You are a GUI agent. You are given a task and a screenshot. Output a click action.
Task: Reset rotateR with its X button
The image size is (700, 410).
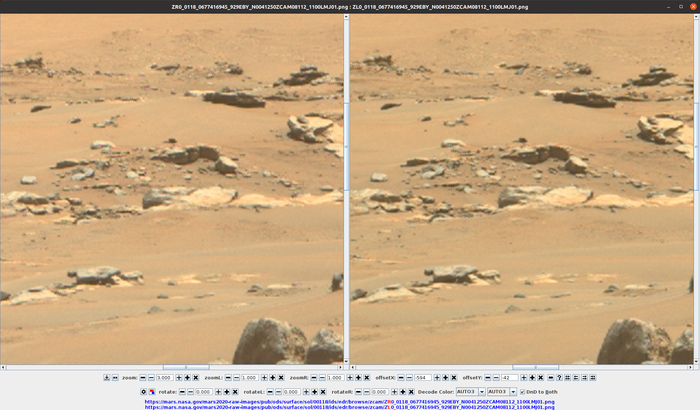click(x=411, y=392)
